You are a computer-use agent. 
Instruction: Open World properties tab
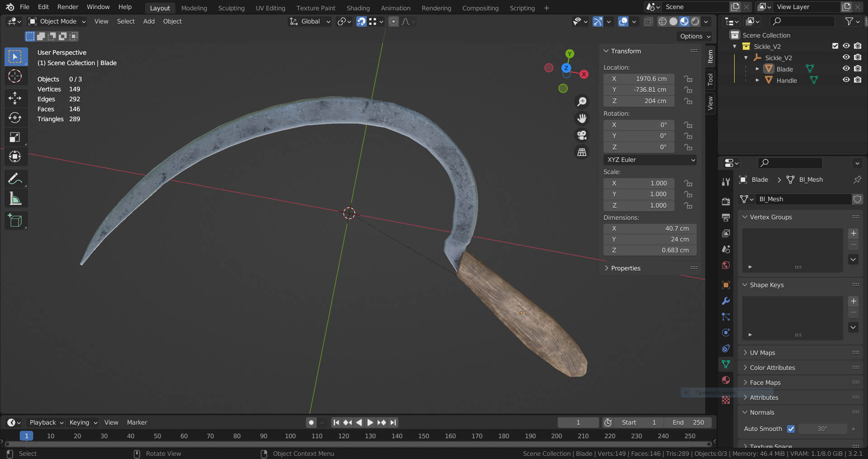pyautogui.click(x=726, y=265)
